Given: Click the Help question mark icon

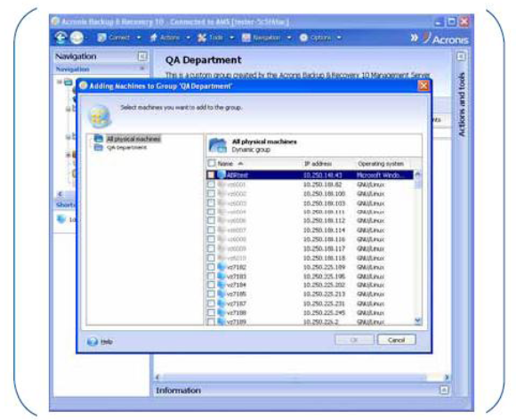Looking at the screenshot, I should click(93, 342).
